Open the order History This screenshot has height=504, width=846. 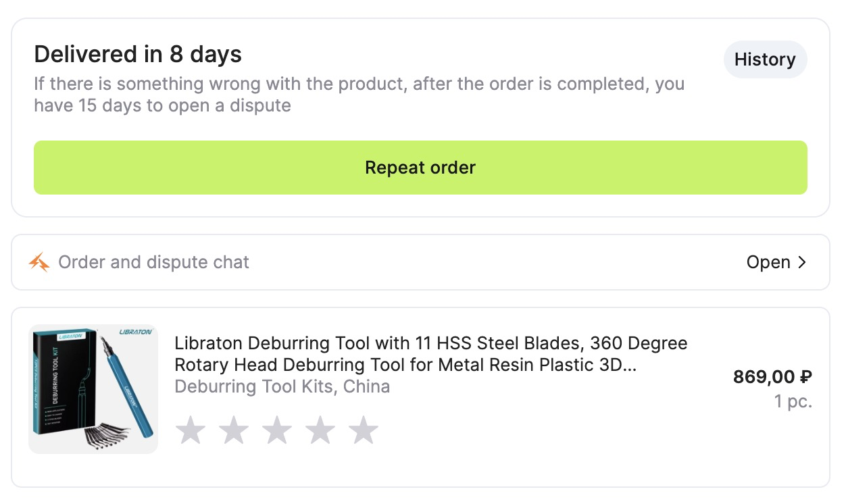click(765, 59)
